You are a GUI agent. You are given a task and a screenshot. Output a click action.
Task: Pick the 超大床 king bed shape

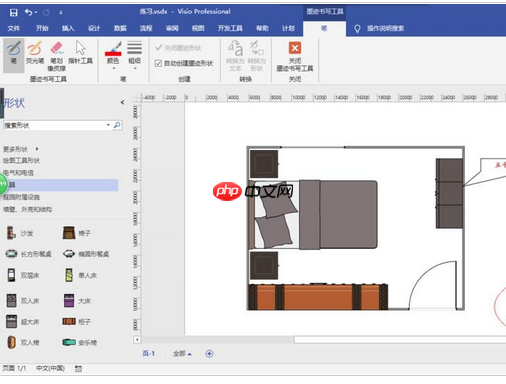click(23, 322)
